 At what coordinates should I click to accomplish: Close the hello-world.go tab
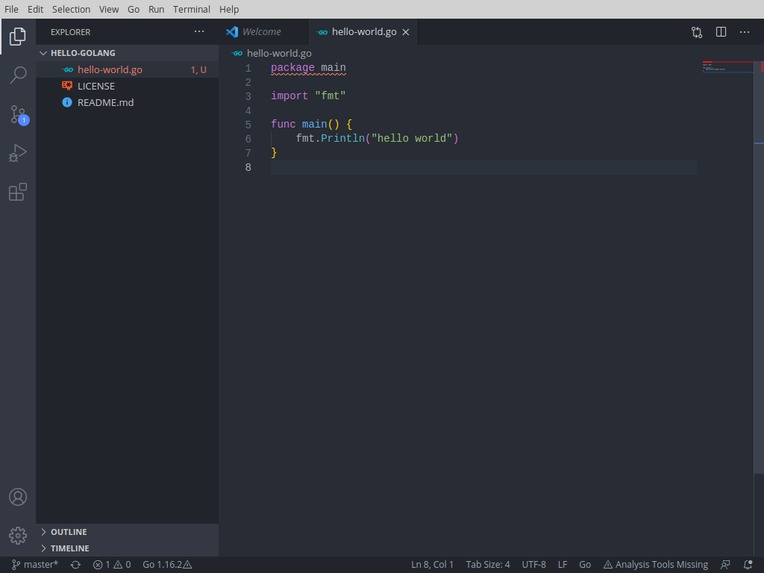pyautogui.click(x=405, y=32)
